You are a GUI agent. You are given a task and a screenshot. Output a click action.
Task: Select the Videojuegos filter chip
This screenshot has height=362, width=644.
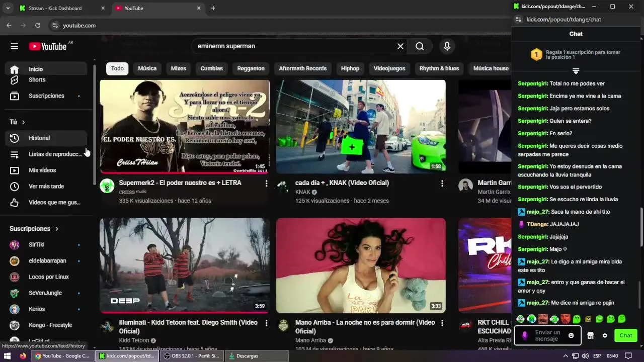pyautogui.click(x=389, y=68)
